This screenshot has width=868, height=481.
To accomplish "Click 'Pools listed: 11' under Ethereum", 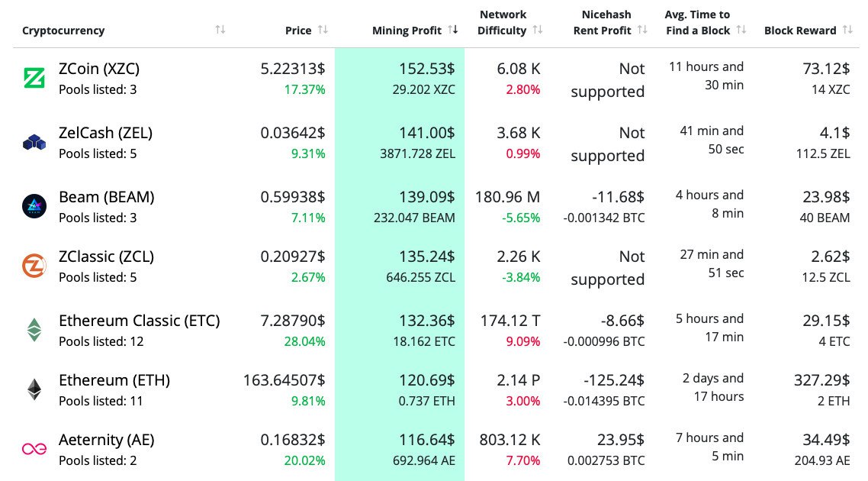I will [x=101, y=401].
